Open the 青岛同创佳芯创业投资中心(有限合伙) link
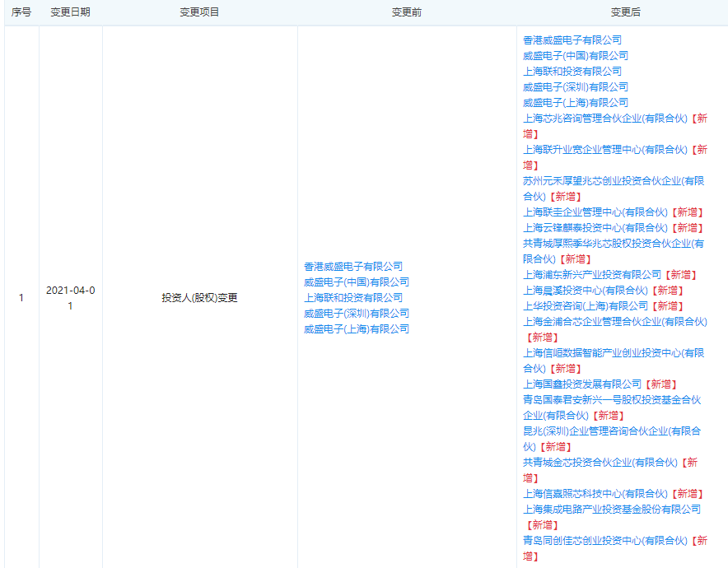This screenshot has width=728, height=568. tap(605, 541)
